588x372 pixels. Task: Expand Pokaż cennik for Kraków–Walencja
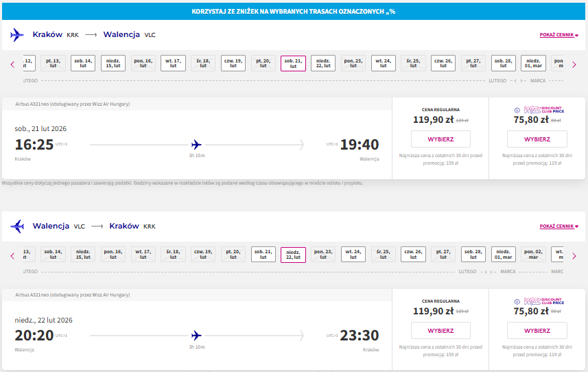tap(558, 35)
